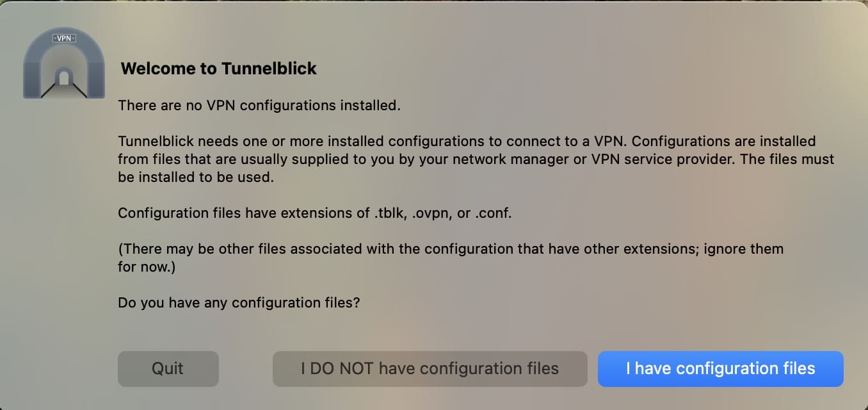Click the "Configuration files have extensions" line

[x=315, y=213]
